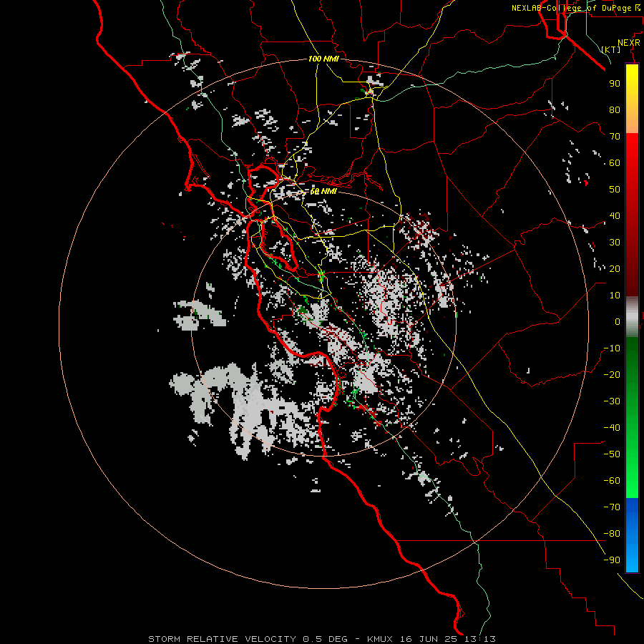
Task: Select the NEXLAB-College of DuPage title text
Action: (575, 8)
